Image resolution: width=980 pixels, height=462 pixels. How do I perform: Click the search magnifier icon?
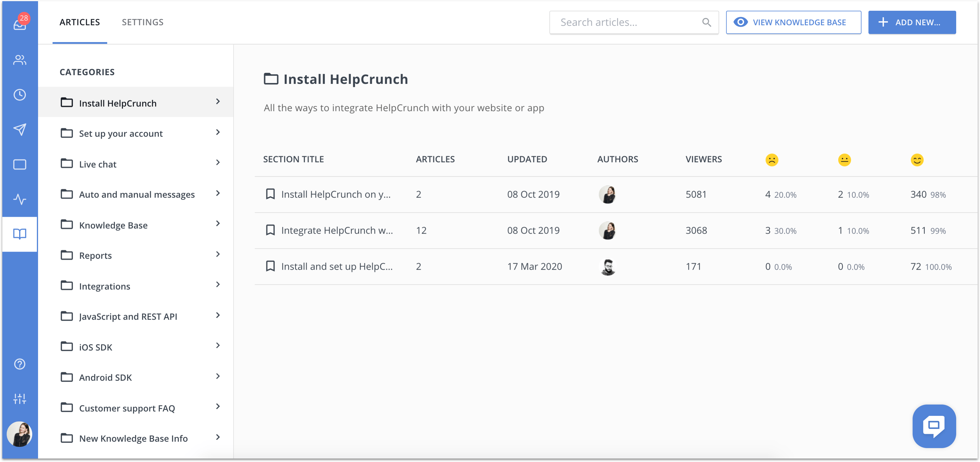coord(706,22)
